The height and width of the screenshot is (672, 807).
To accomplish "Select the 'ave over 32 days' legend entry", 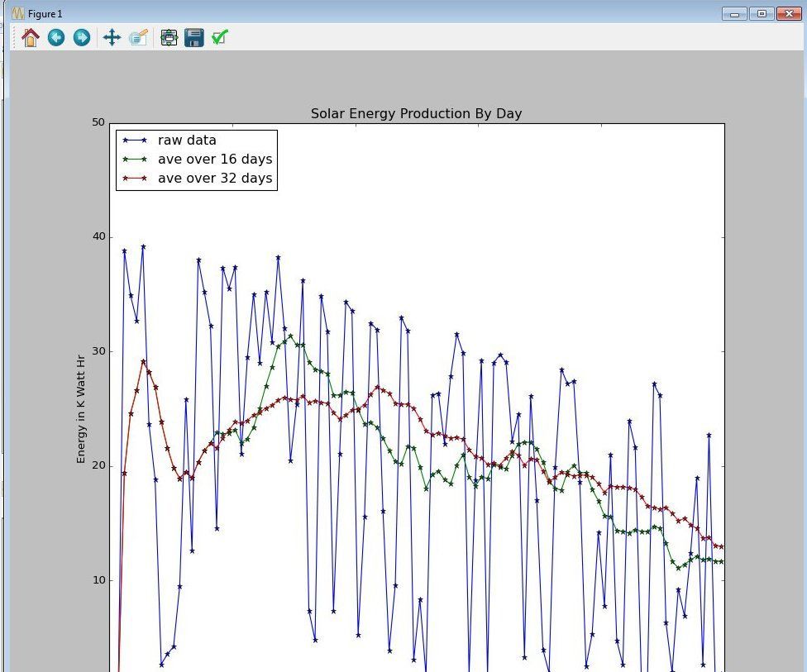I will click(x=215, y=178).
